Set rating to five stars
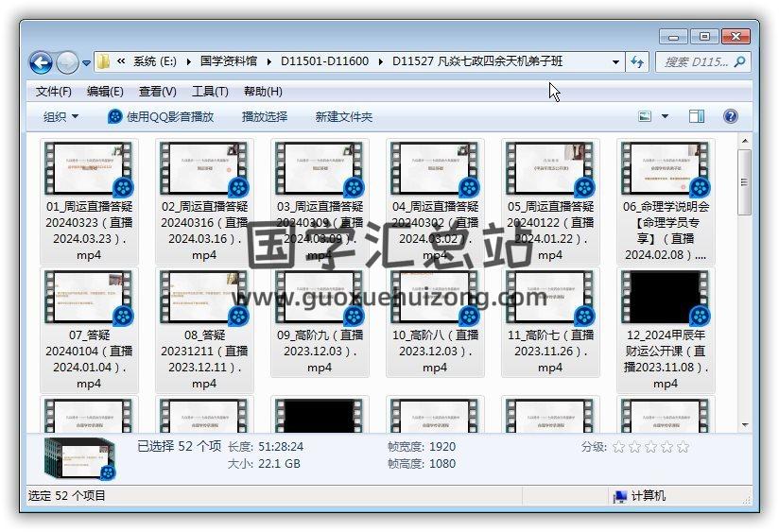 pos(684,447)
